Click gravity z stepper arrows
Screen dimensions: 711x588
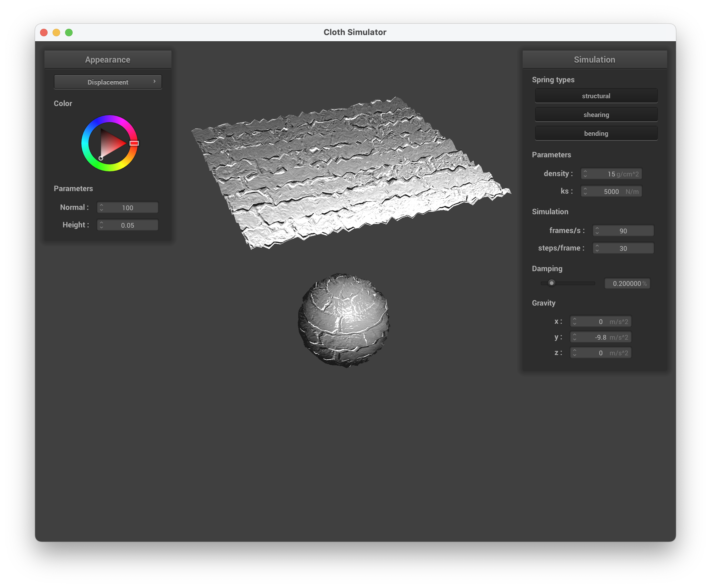574,353
